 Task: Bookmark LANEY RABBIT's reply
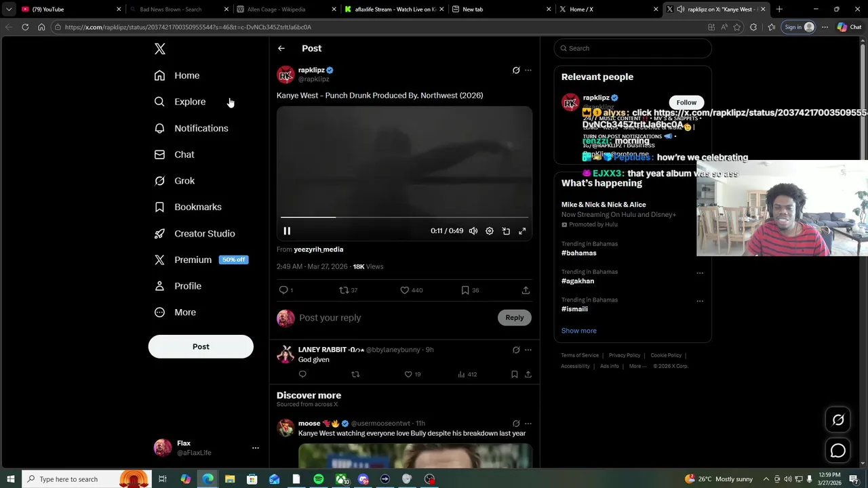coord(515,374)
